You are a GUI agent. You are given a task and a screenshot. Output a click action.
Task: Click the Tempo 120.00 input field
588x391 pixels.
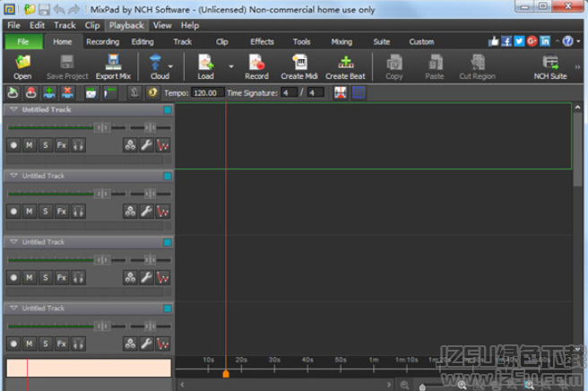tap(208, 92)
